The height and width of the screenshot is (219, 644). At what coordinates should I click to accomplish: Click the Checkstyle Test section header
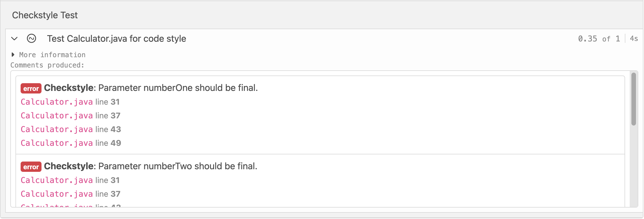45,15
